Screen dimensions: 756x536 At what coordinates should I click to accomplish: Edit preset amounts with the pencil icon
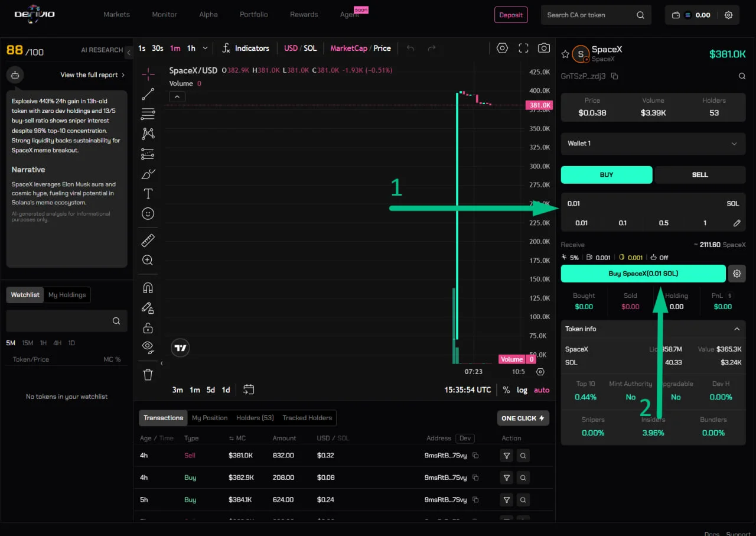click(x=737, y=223)
